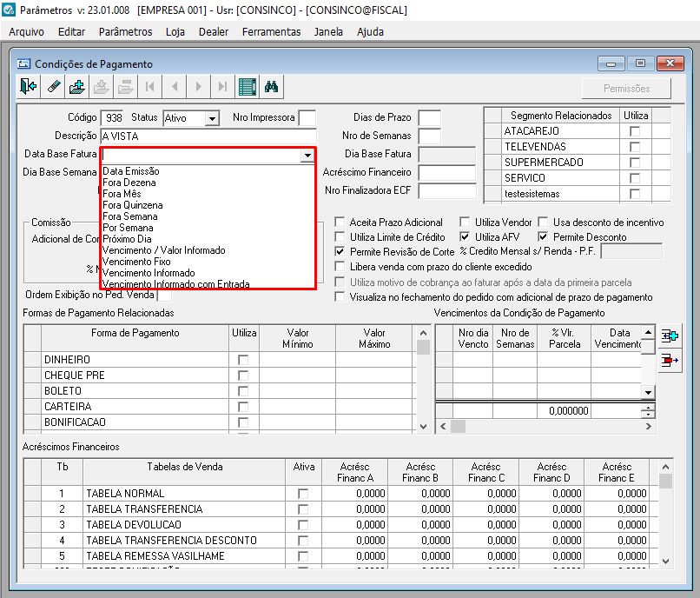This screenshot has width=700, height=598.
Task: Uncheck the Utiliza AFV checkbox
Action: [x=466, y=237]
